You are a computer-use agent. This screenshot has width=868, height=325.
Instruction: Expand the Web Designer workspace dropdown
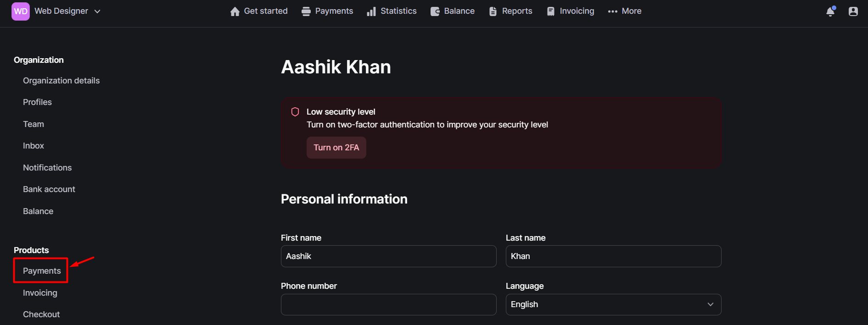(x=97, y=11)
